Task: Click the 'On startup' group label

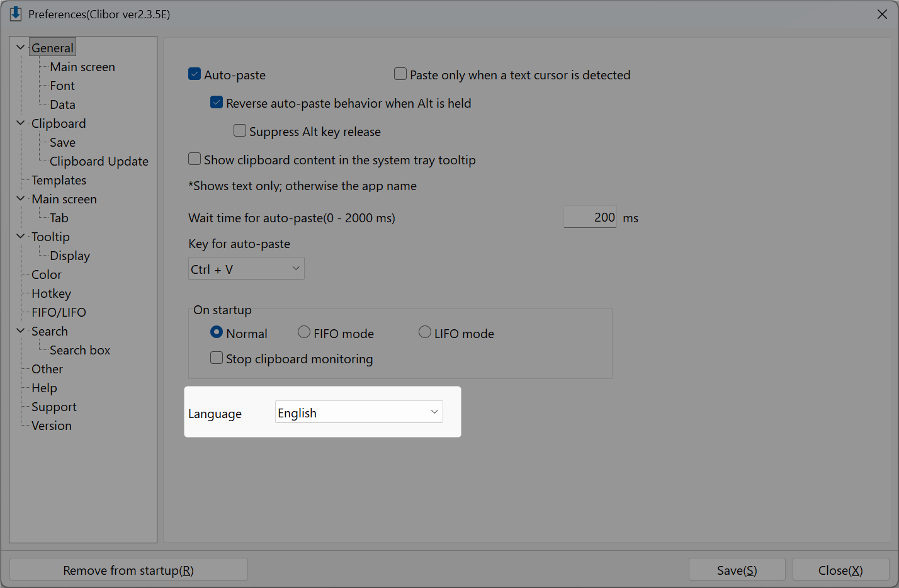Action: tap(222, 310)
